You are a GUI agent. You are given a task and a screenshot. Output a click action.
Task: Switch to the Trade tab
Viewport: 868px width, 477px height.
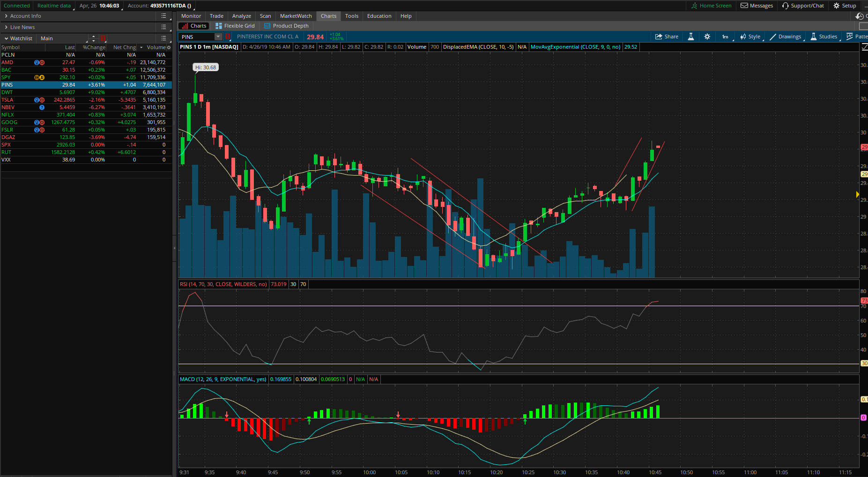pos(216,16)
